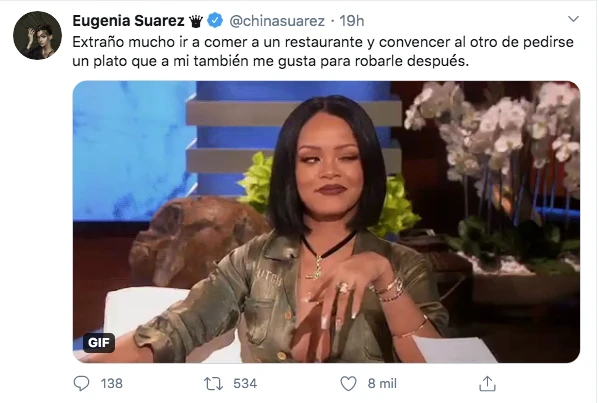Viewport: 599px width, 403px height.
Task: Open the @chinasuarez handle link
Action: coord(277,21)
